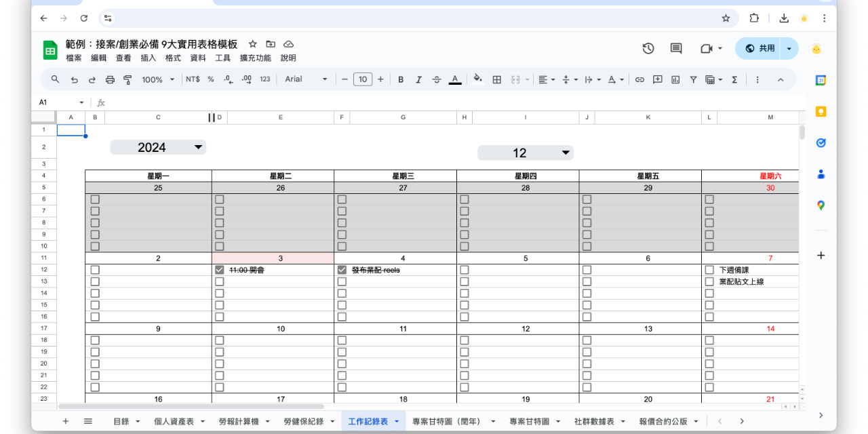
Task: Check the first checkbox under day 6
Action: [587, 270]
